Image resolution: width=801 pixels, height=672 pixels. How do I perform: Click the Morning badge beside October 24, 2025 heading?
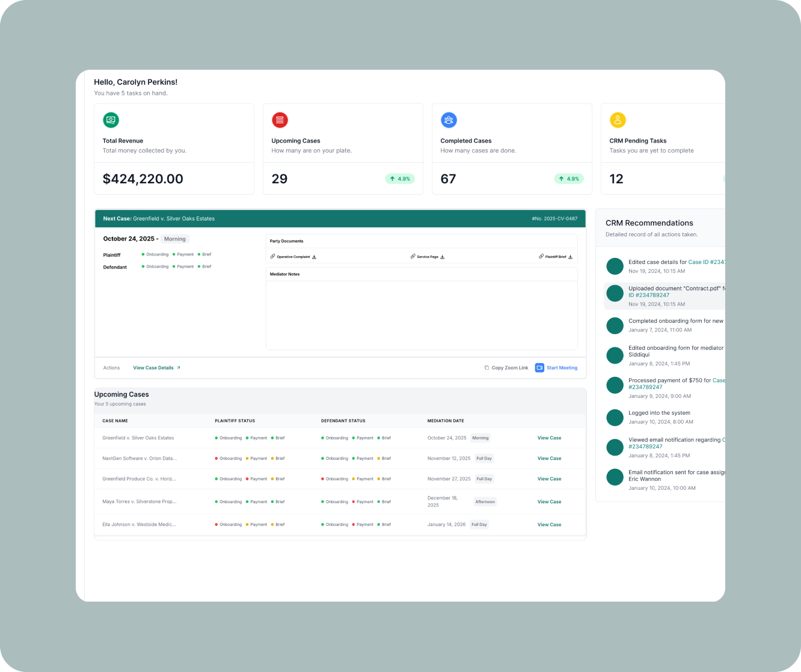[x=175, y=239]
